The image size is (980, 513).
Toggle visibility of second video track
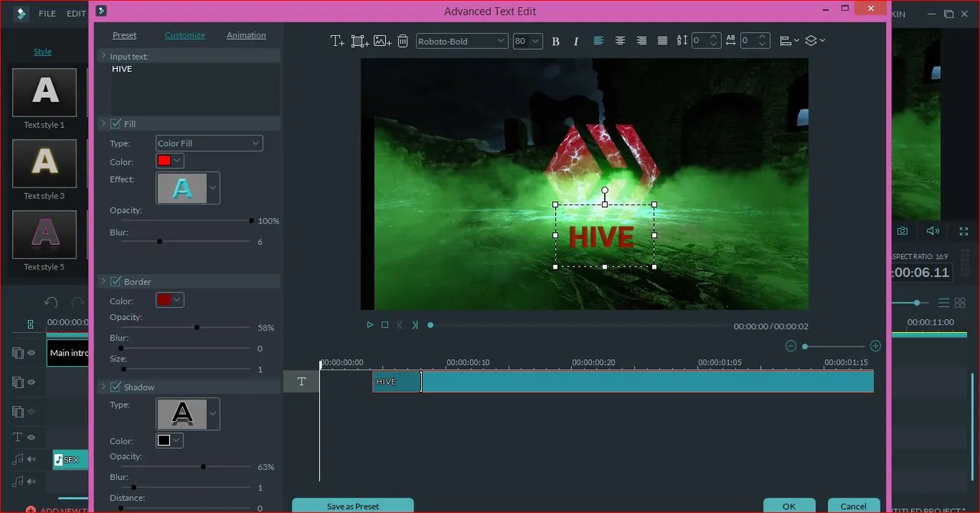coord(32,382)
